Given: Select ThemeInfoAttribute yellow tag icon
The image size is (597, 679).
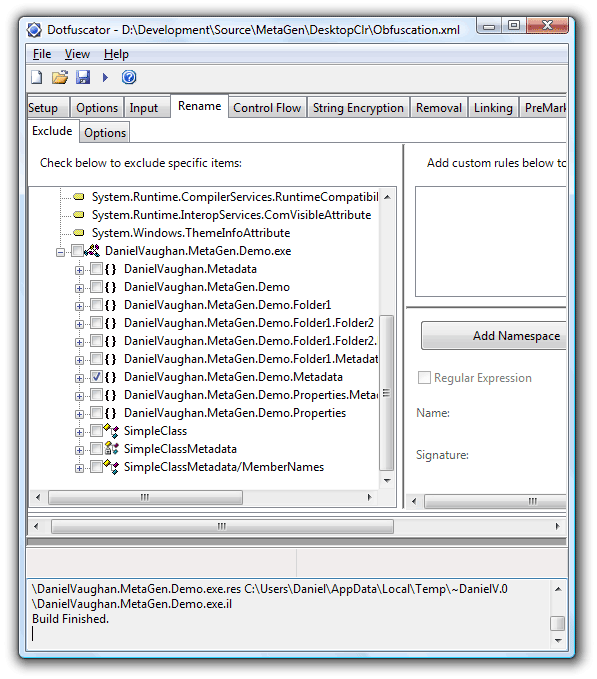Looking at the screenshot, I should (x=79, y=233).
